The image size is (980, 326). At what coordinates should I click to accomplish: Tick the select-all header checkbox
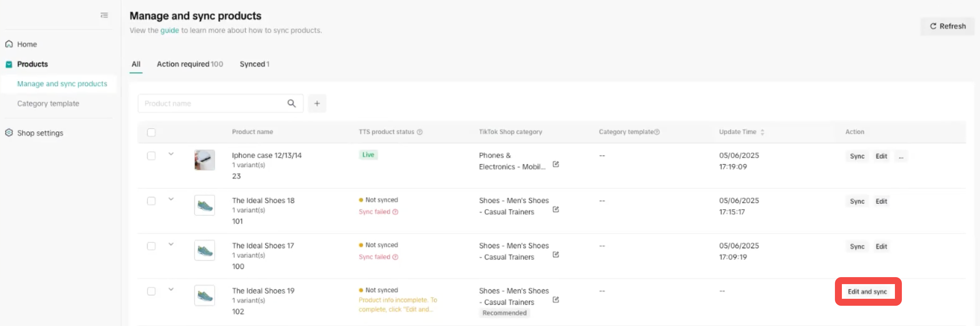pyautogui.click(x=151, y=132)
